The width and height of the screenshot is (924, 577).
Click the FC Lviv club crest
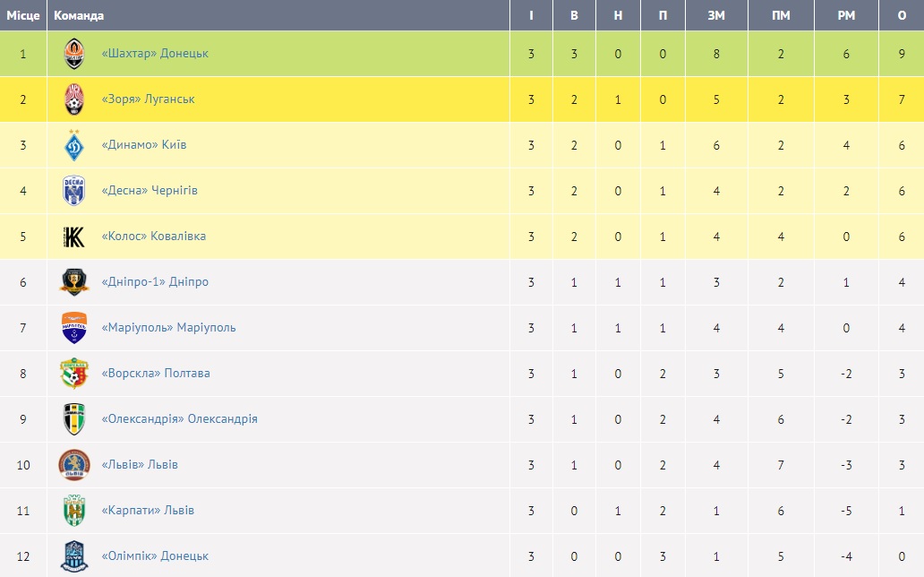(74, 465)
